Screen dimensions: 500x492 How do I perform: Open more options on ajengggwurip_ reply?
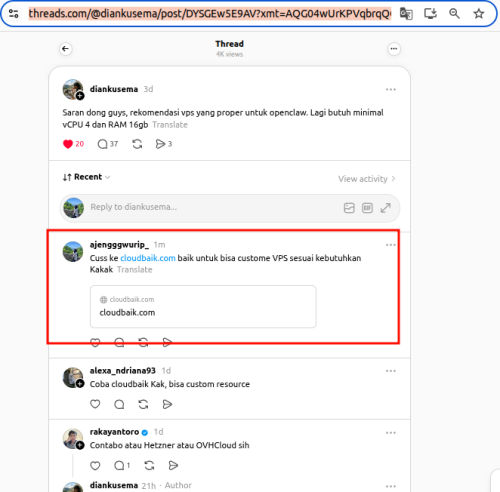pyautogui.click(x=391, y=245)
